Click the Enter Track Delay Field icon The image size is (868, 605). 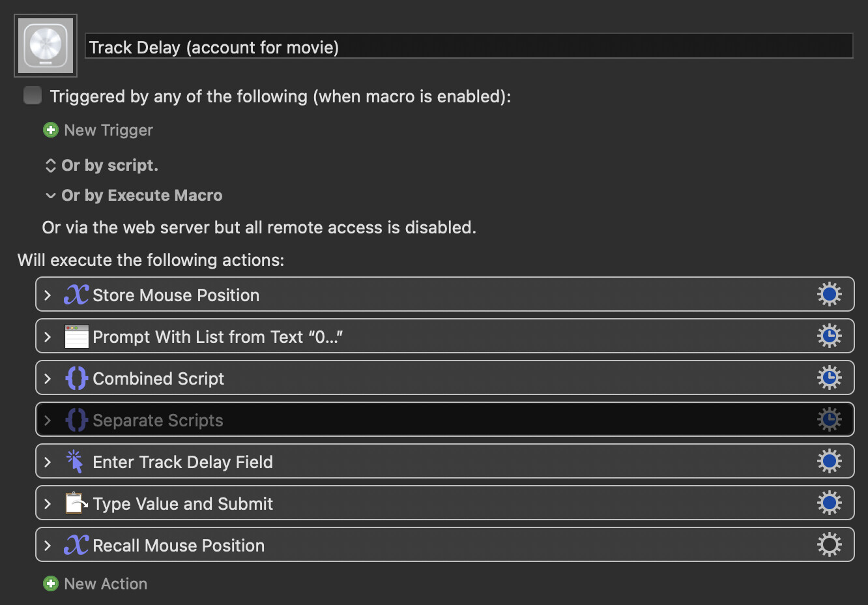click(x=76, y=462)
